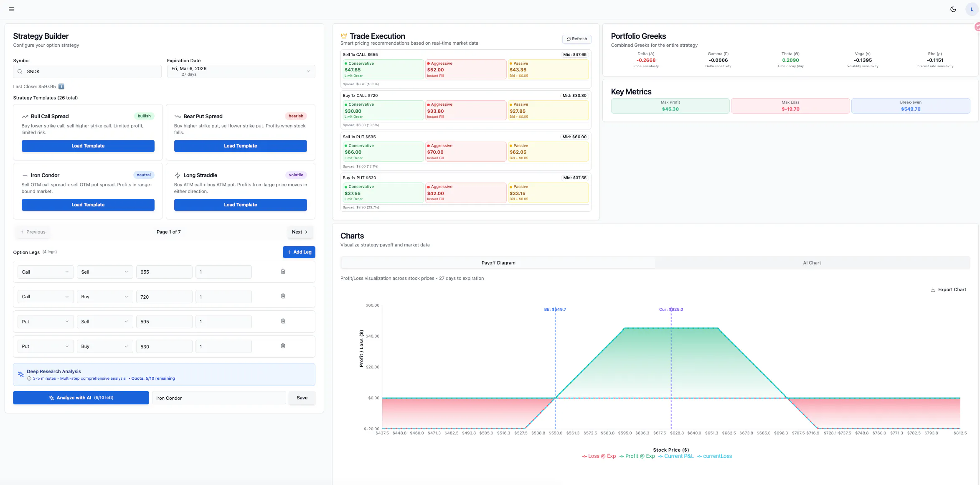Select Passive $62.05 for PUT $595
980x485 pixels.
[x=548, y=152]
